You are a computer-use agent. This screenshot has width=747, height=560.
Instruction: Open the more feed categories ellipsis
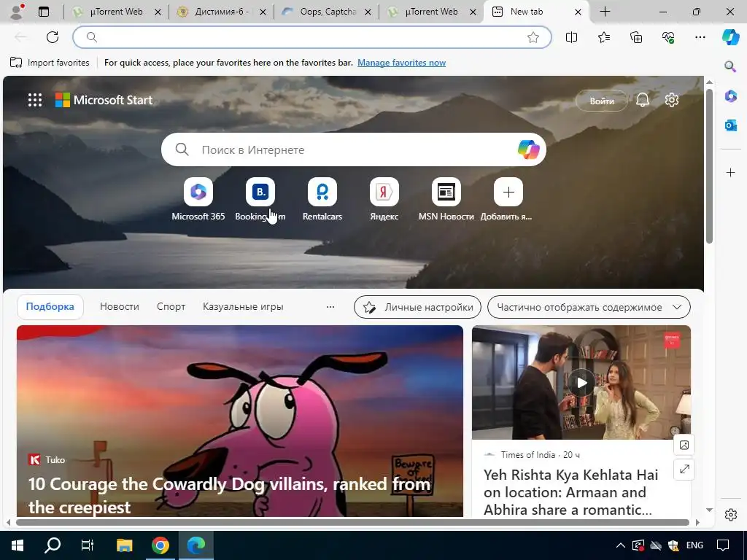pyautogui.click(x=330, y=307)
